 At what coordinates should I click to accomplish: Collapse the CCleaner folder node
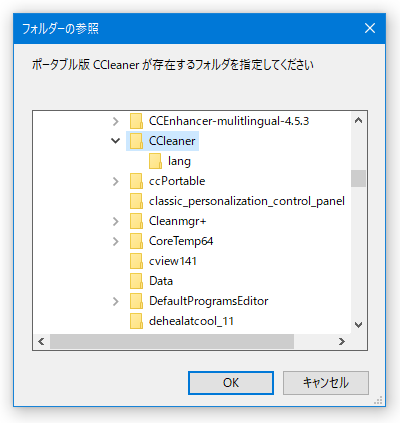tap(116, 141)
